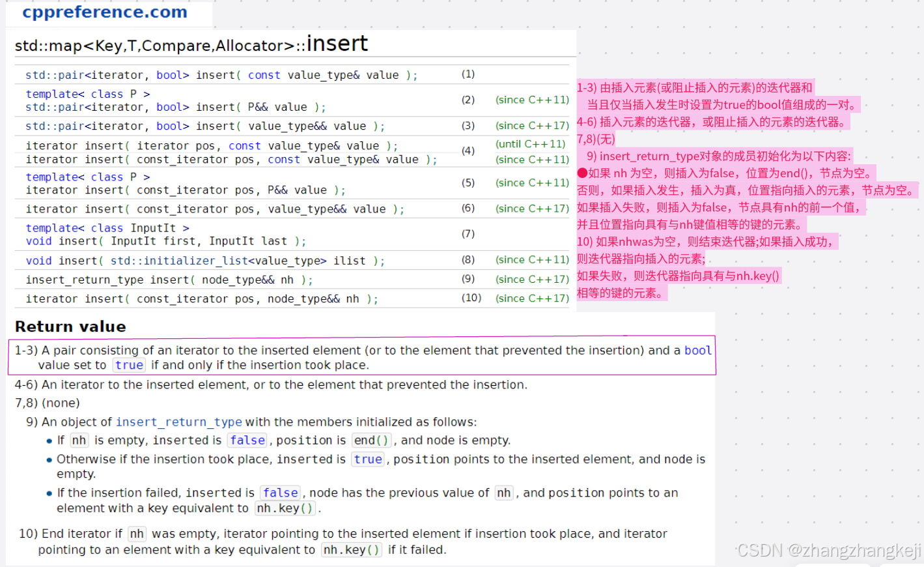The image size is (924, 567).
Task: Select the 'Return value' section heading
Action: (x=70, y=327)
